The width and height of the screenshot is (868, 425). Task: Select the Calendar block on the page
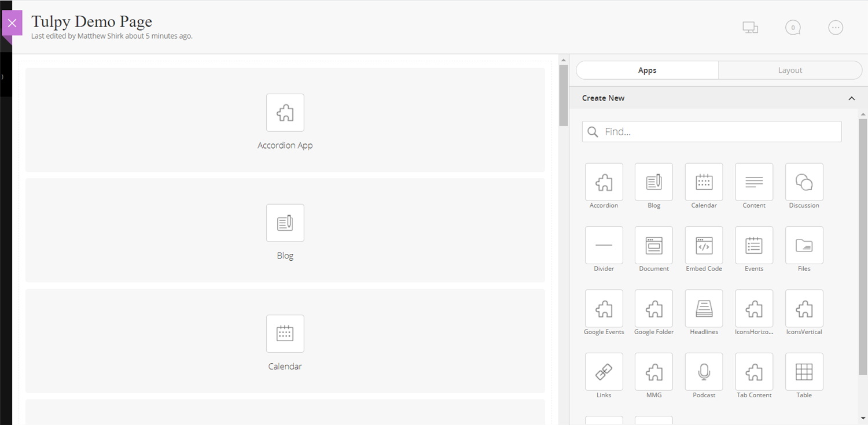pos(285,341)
